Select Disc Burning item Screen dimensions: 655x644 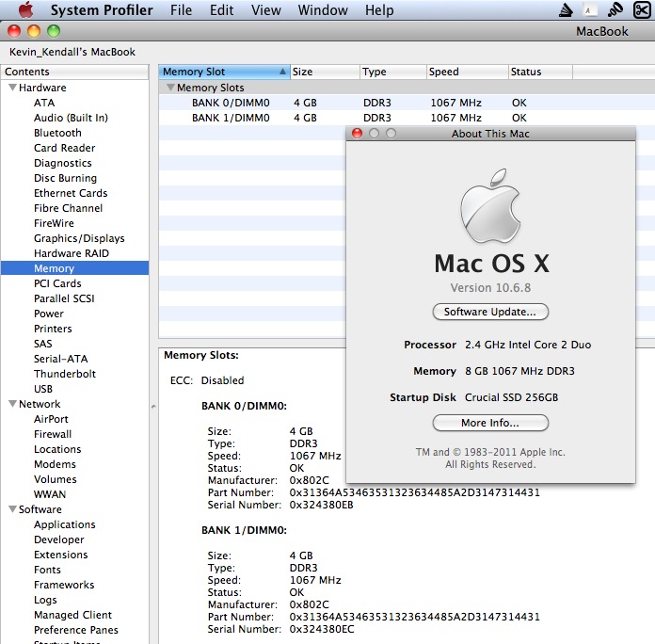[65, 178]
